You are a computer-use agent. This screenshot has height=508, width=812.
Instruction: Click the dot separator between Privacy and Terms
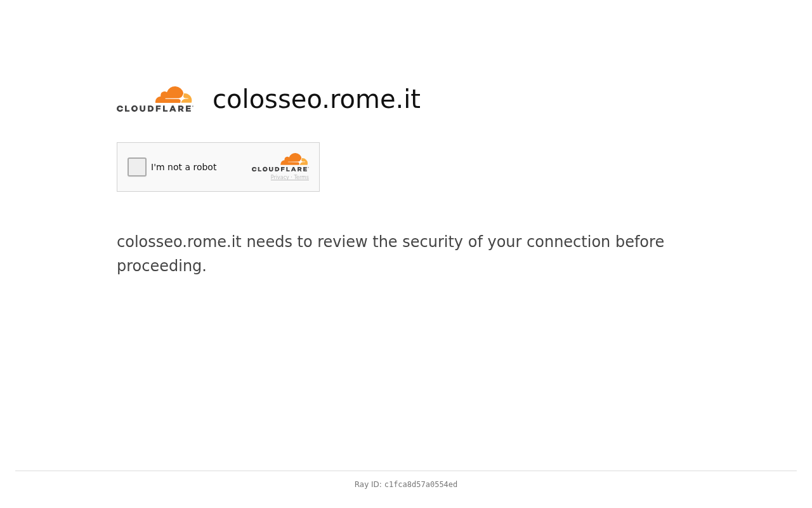(291, 178)
